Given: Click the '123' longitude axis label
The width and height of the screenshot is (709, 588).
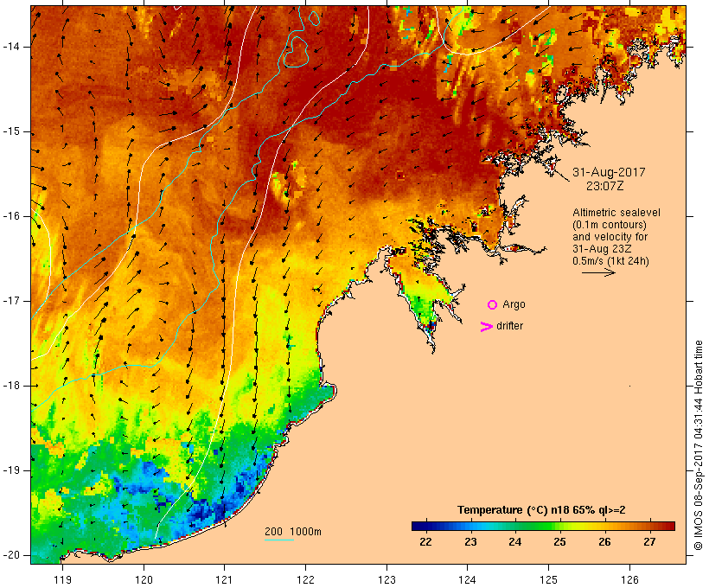Looking at the screenshot, I should click(x=386, y=580).
